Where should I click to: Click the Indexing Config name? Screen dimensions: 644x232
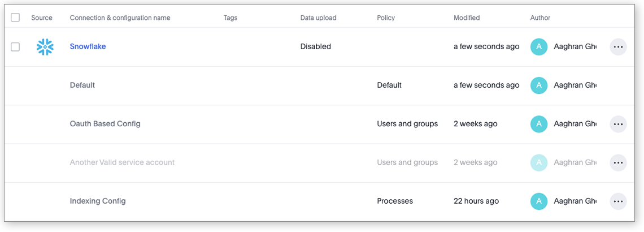point(98,201)
